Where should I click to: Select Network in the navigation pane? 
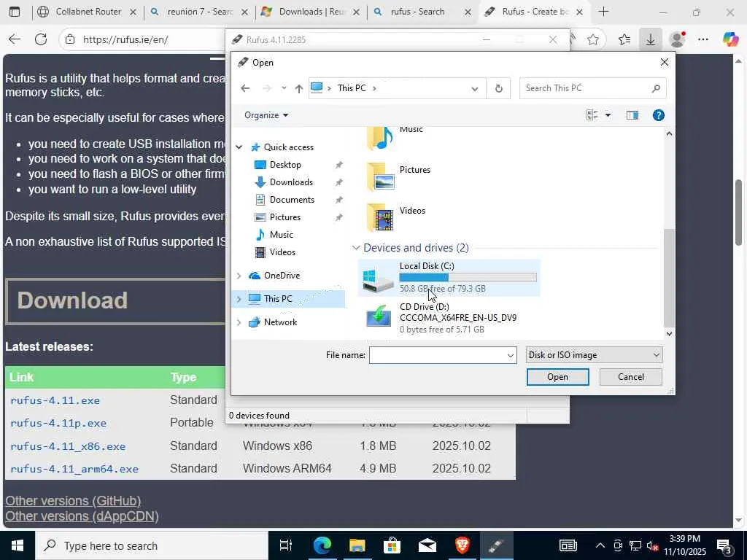click(280, 322)
